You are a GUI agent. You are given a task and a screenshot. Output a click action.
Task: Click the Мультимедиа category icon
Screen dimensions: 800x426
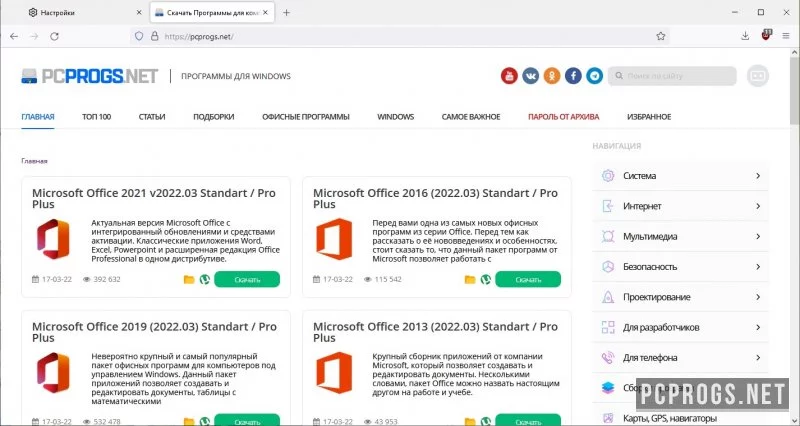pyautogui.click(x=608, y=236)
